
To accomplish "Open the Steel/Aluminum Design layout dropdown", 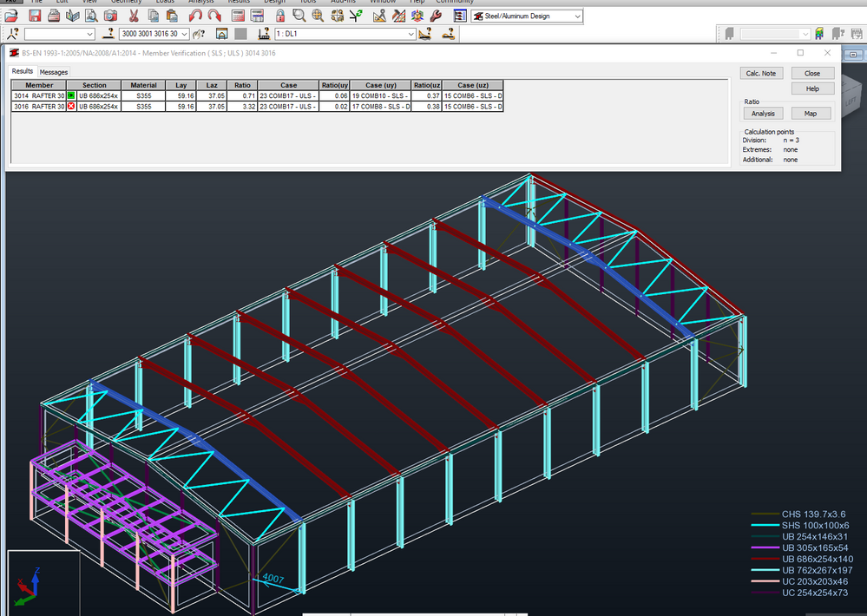I will tap(576, 16).
